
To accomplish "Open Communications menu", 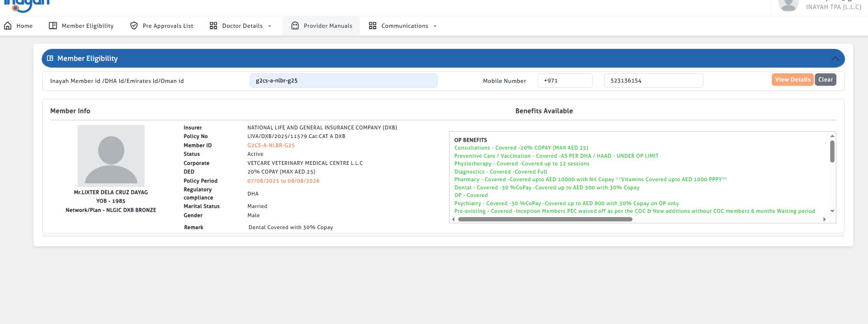I will [403, 26].
